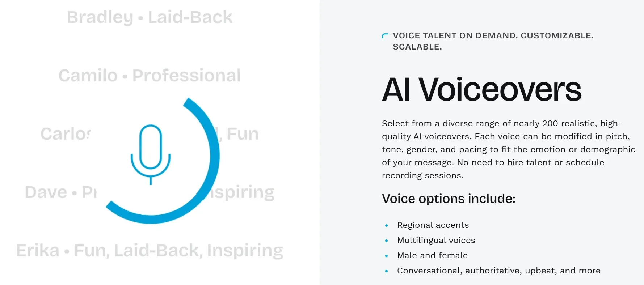Choose the Dave voice entry

pos(61,192)
